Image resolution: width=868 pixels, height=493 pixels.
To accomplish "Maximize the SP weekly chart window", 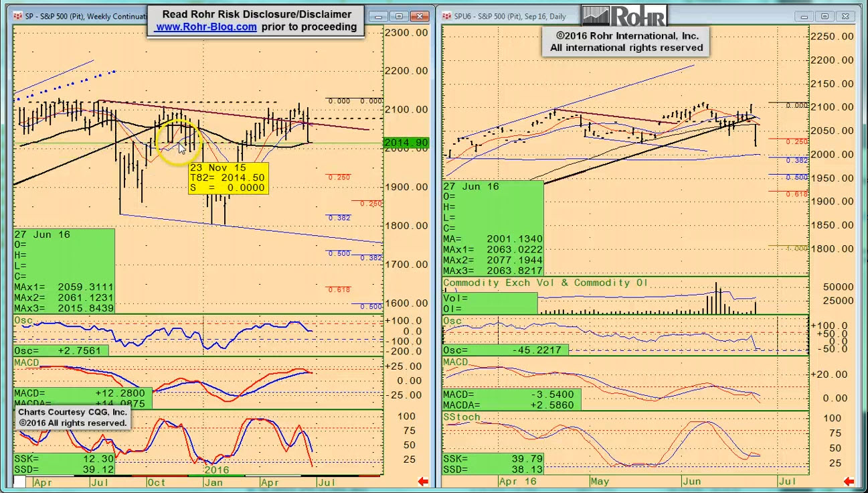I will (x=399, y=16).
